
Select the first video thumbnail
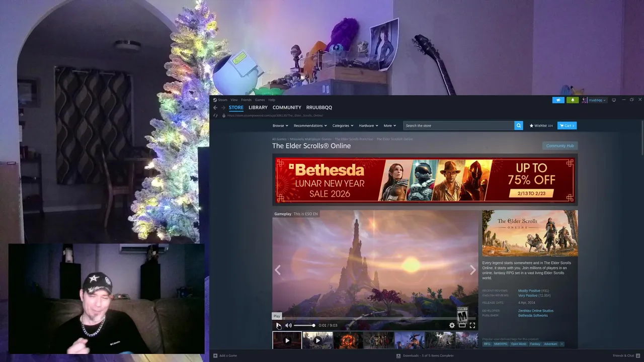[x=287, y=340]
